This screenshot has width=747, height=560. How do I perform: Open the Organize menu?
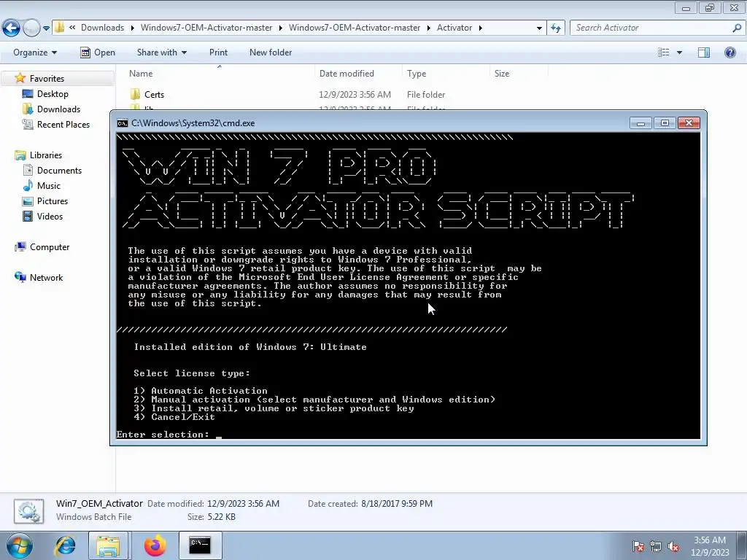pyautogui.click(x=35, y=52)
